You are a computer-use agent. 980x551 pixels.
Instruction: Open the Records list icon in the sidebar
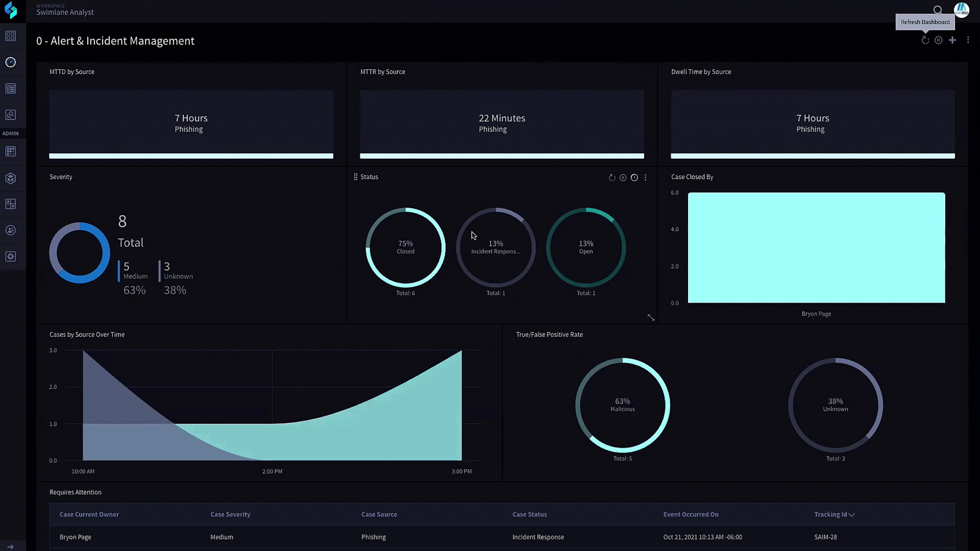pyautogui.click(x=11, y=89)
